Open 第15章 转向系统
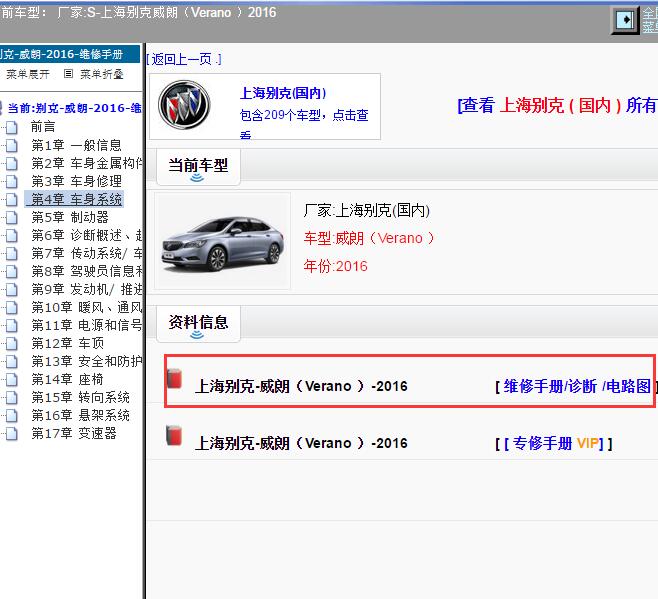Image resolution: width=658 pixels, height=599 pixels. tap(80, 397)
